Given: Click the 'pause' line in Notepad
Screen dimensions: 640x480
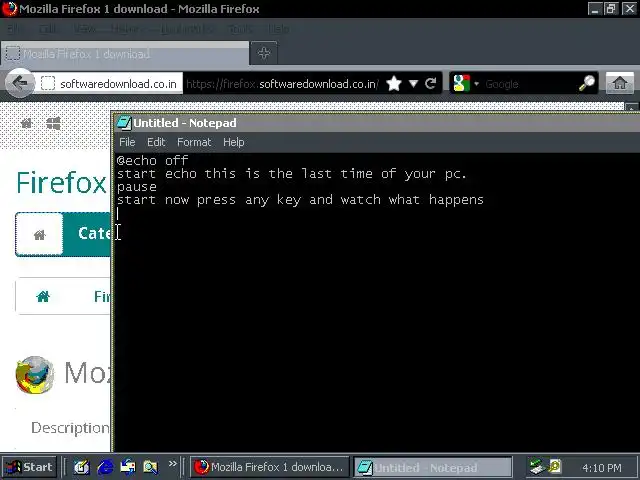Looking at the screenshot, I should tap(136, 187).
